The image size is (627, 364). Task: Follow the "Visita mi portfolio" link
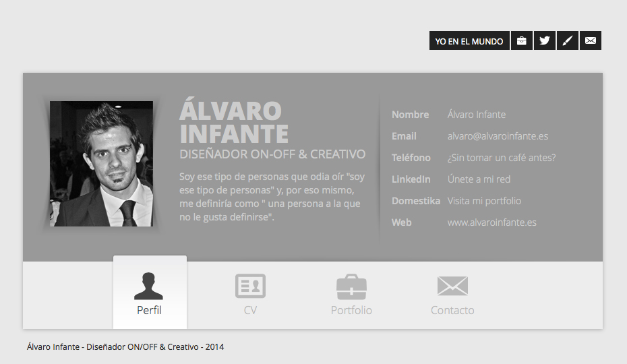tap(484, 201)
